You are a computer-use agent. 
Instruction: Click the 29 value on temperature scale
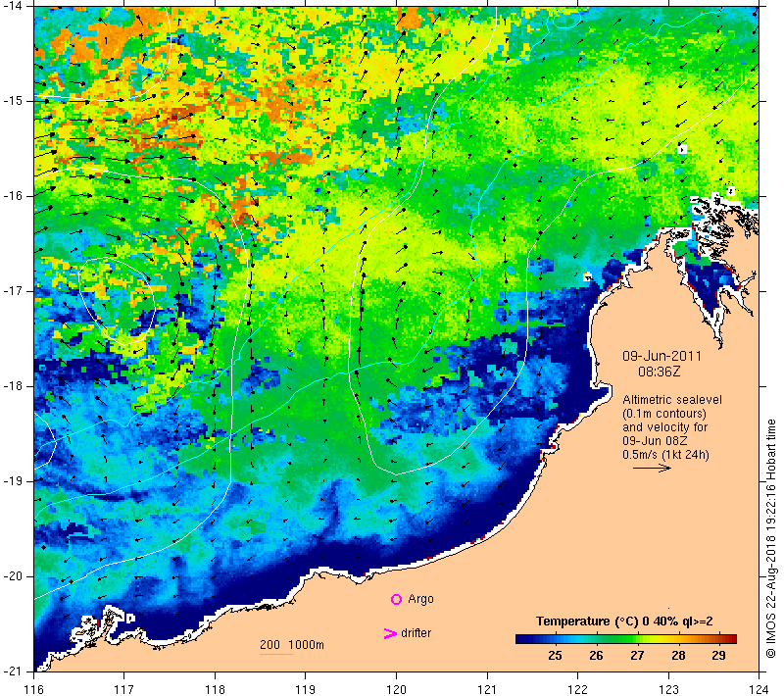(x=718, y=656)
